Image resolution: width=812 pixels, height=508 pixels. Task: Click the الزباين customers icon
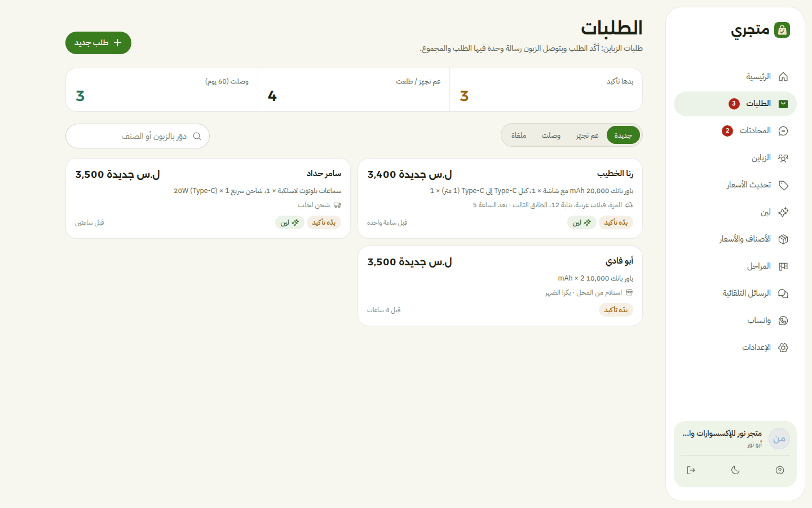[x=783, y=158]
